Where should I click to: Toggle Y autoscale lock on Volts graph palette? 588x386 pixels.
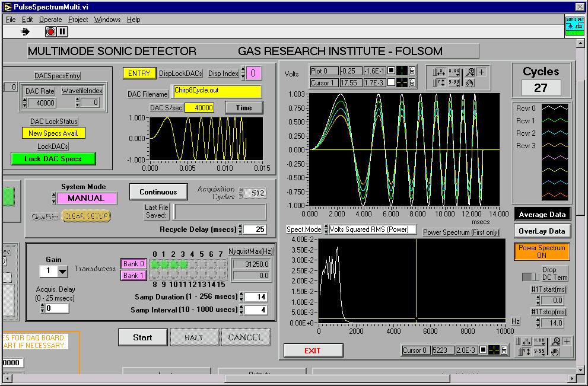[x=438, y=82]
